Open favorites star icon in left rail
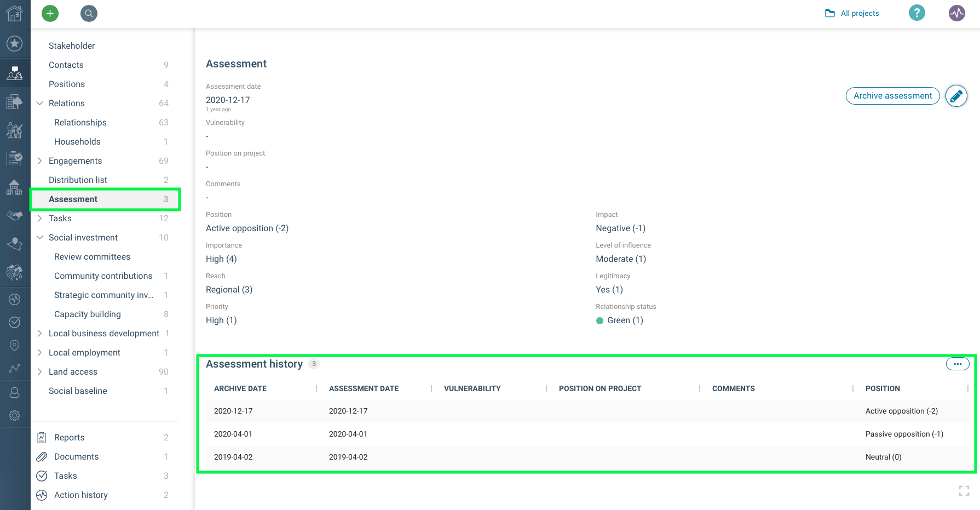 tap(15, 43)
